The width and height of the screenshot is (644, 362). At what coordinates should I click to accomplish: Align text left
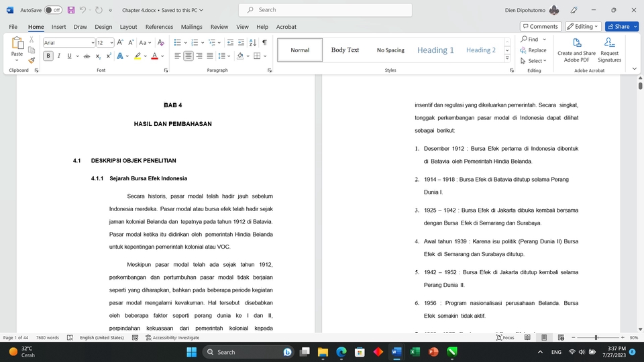[x=177, y=56]
